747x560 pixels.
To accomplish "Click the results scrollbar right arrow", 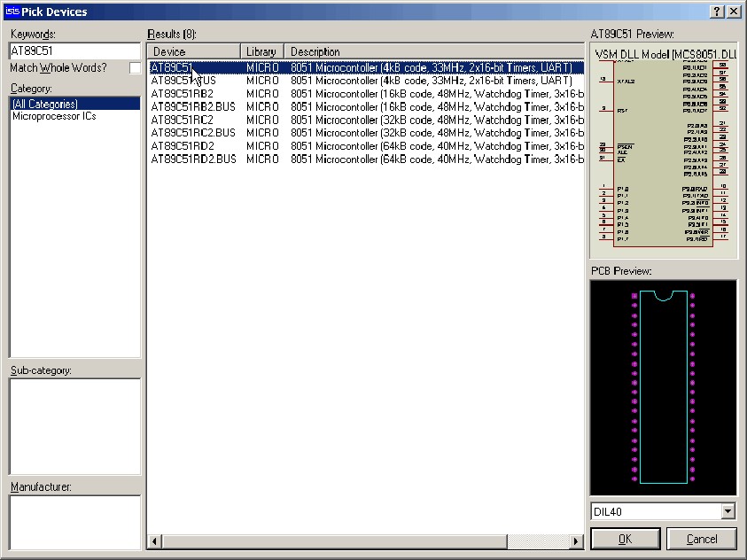I will coord(576,541).
